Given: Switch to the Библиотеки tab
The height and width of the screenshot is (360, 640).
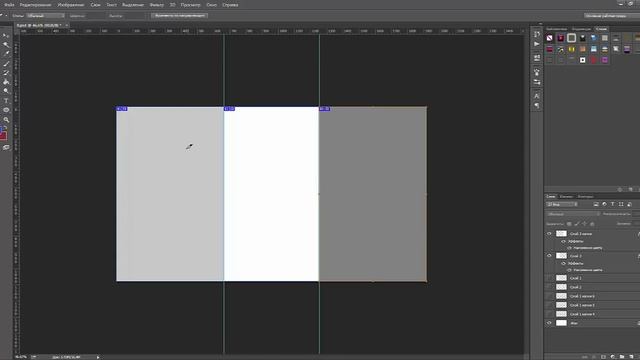Looking at the screenshot, I should [x=556, y=29].
